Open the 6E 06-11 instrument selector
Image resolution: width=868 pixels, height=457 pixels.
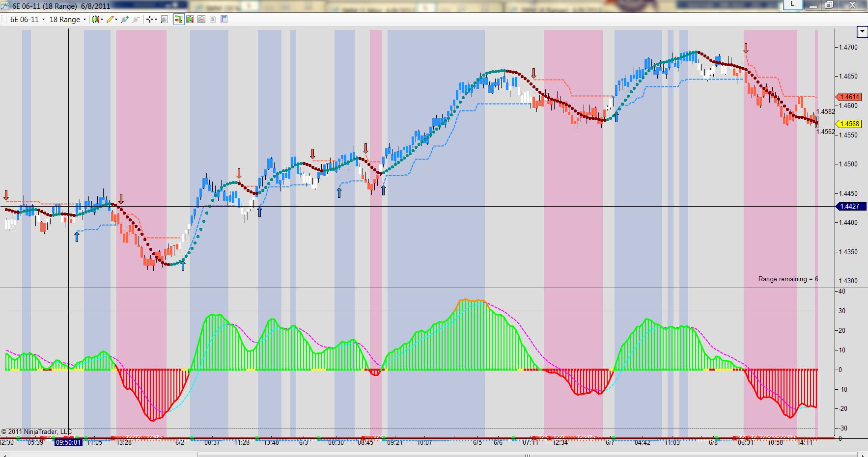pos(28,20)
